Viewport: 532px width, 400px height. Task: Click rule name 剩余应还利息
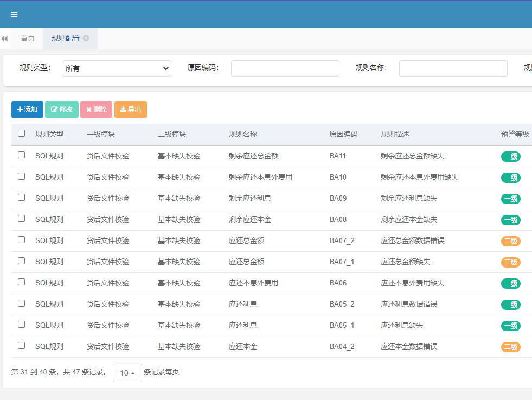[x=250, y=198]
